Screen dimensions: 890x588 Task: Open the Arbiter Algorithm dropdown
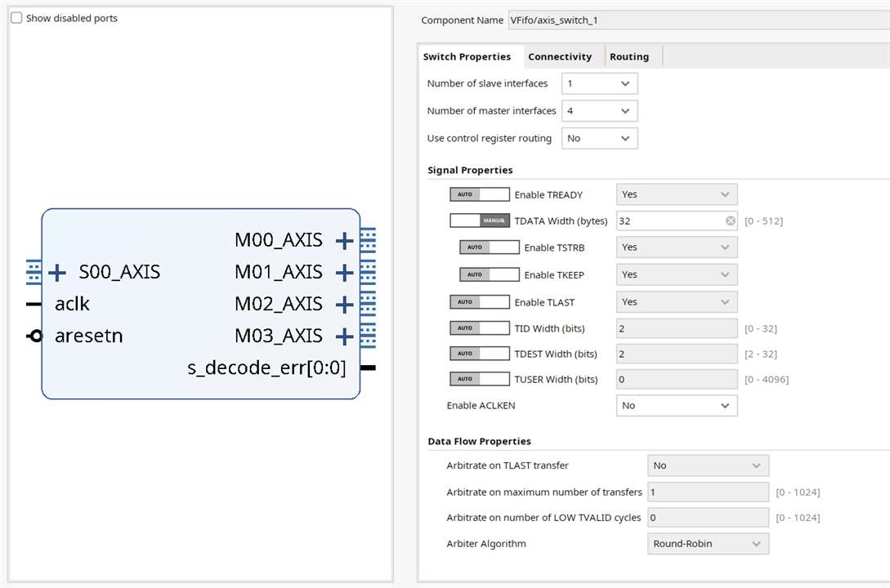[708, 544]
